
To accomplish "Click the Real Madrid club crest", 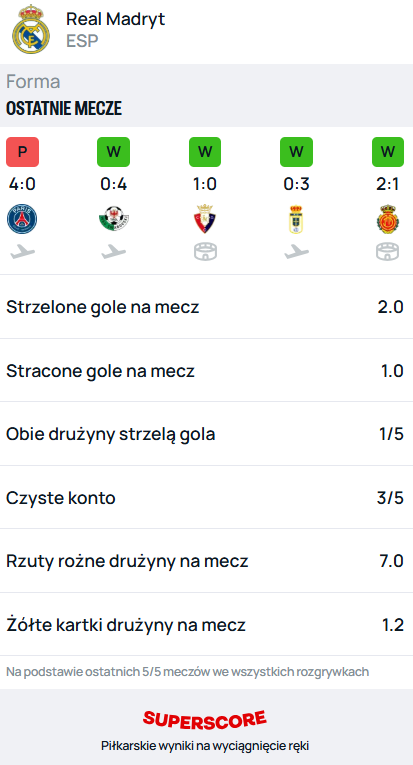I will pos(31,29).
